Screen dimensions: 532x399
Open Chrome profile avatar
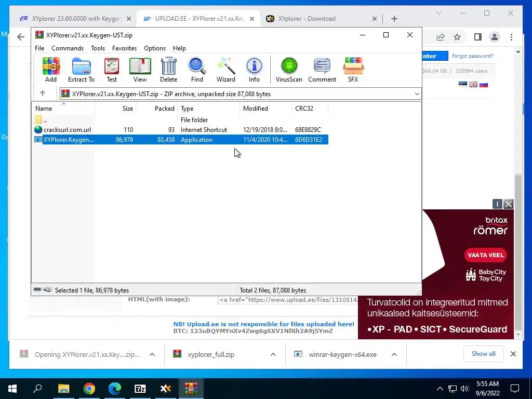pyautogui.click(x=495, y=37)
